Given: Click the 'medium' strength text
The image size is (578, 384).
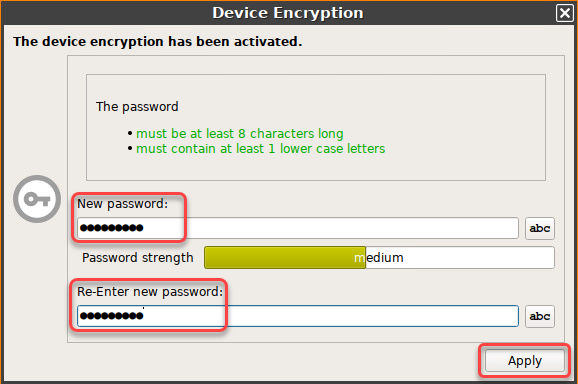Looking at the screenshot, I should click(379, 258).
